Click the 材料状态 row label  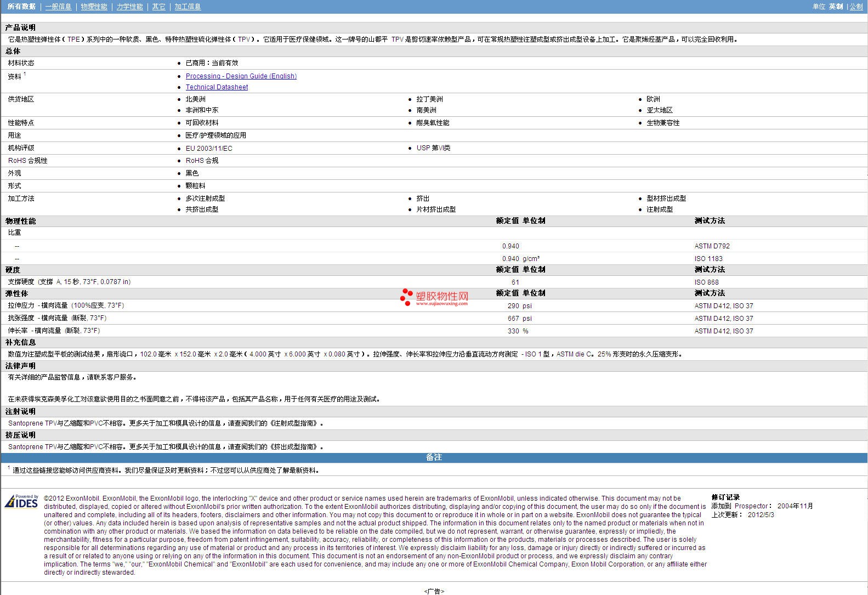pyautogui.click(x=21, y=63)
